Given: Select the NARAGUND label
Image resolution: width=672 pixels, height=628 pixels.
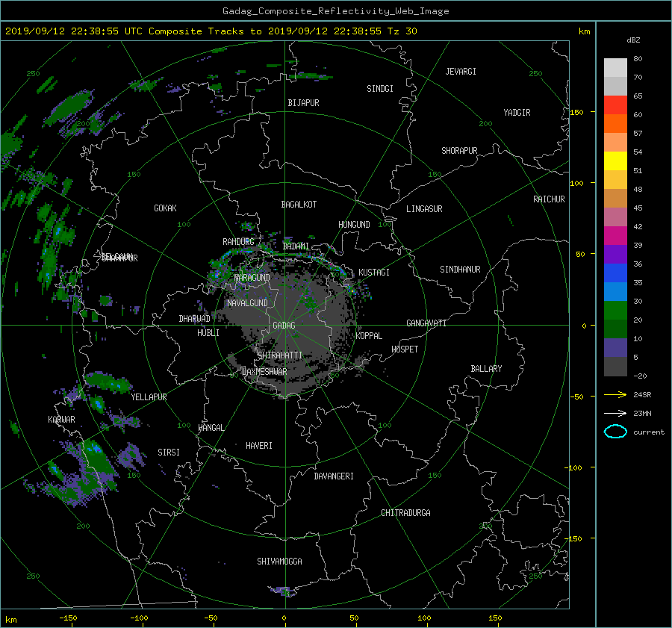Looking at the screenshot, I should coord(252,277).
